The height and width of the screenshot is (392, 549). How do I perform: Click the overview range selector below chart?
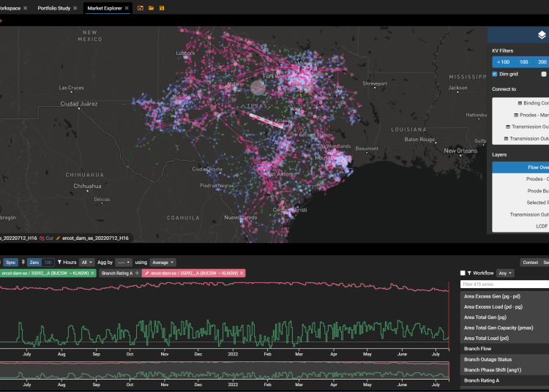pyautogui.click(x=224, y=370)
